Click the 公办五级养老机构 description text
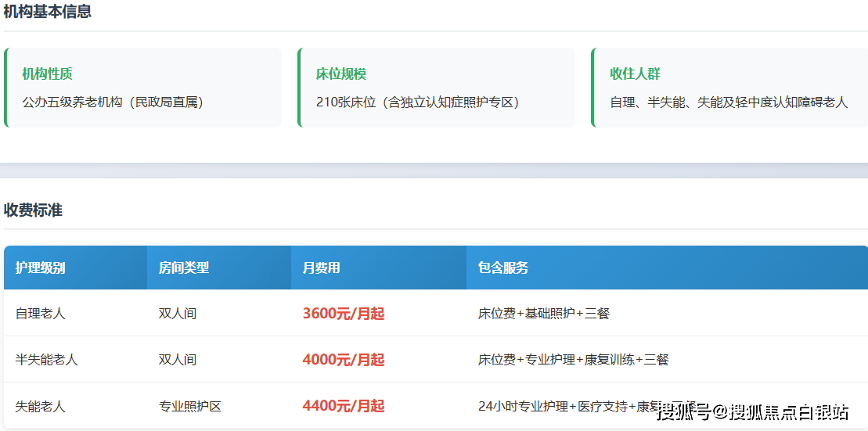868x431 pixels. (x=113, y=102)
